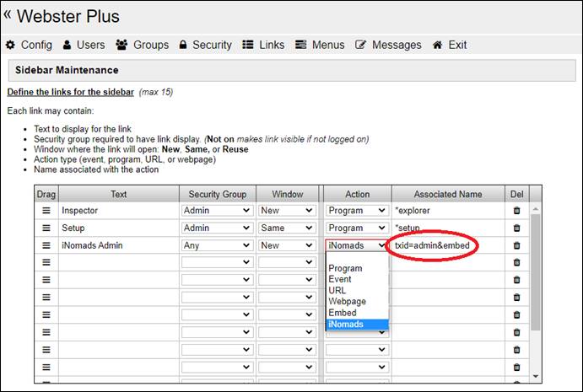Choose Event in the Action list
583x392 pixels.
(x=358, y=279)
